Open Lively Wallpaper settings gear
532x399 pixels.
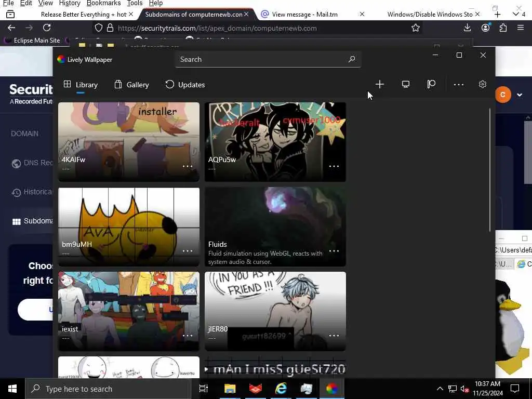tap(483, 85)
